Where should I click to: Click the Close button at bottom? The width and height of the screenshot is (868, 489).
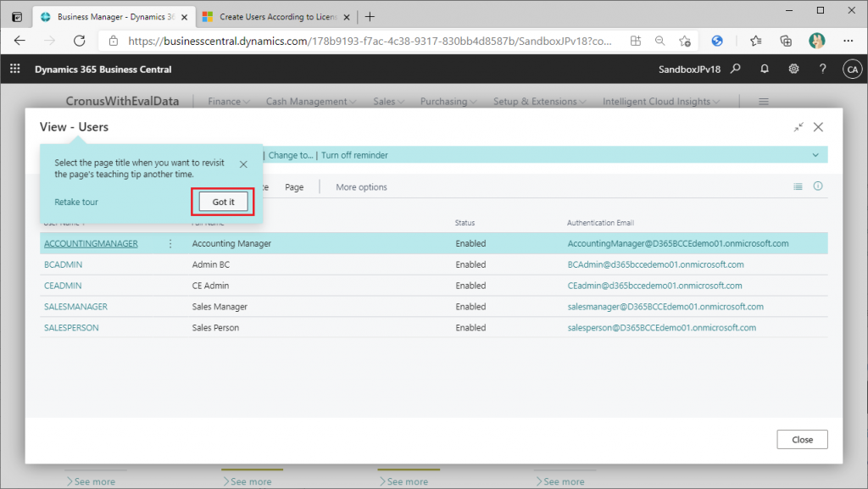tap(802, 440)
